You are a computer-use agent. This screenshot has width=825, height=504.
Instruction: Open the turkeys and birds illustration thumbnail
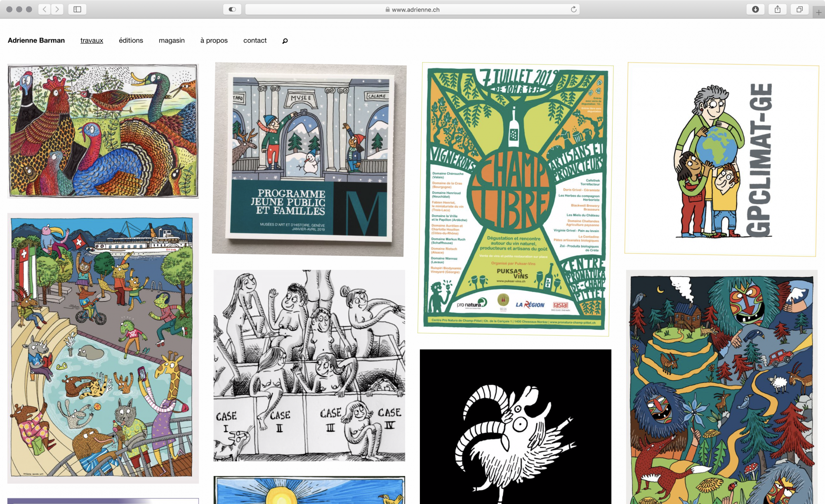pyautogui.click(x=102, y=131)
